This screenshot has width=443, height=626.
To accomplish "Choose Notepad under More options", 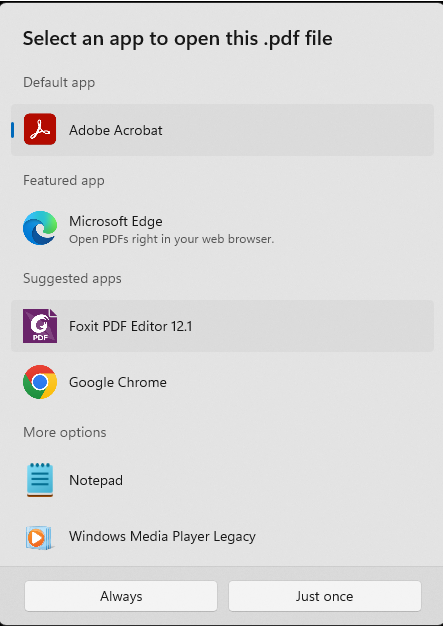I will pyautogui.click(x=222, y=480).
